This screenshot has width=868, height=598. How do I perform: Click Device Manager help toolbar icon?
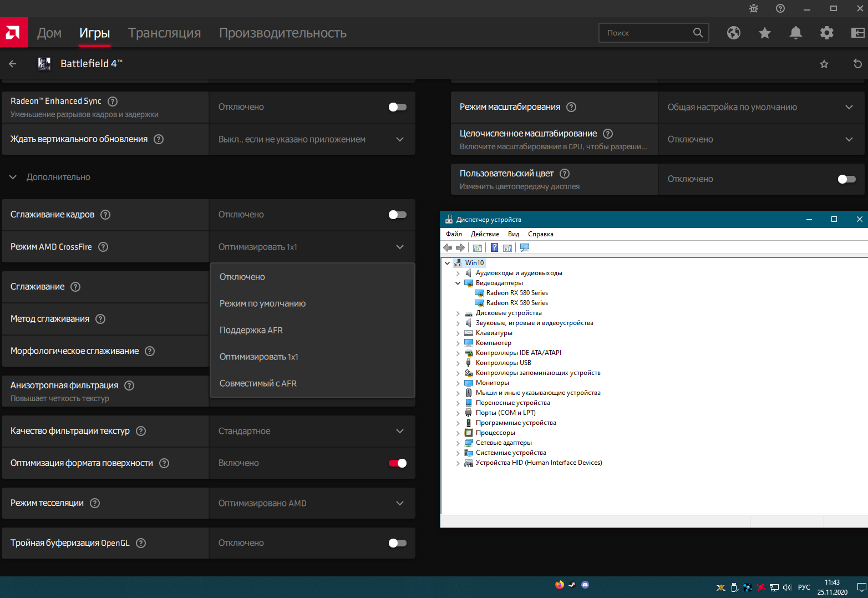coord(494,248)
